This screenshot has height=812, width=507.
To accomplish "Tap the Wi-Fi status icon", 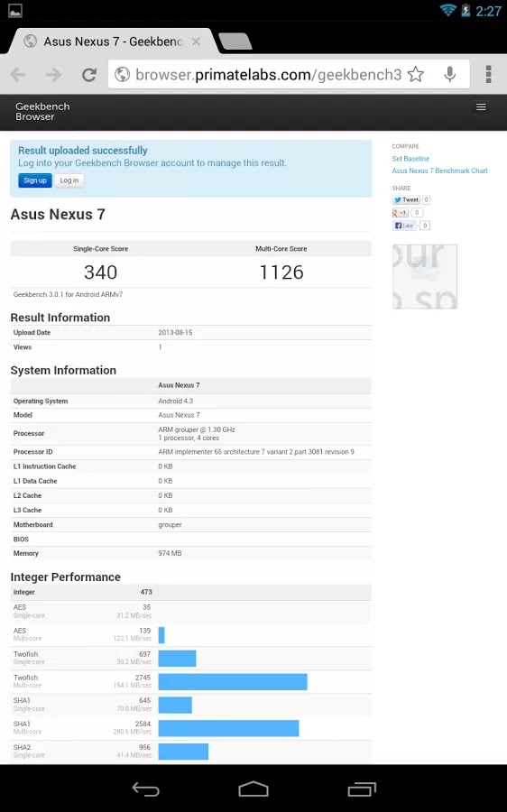I will tap(447, 10).
